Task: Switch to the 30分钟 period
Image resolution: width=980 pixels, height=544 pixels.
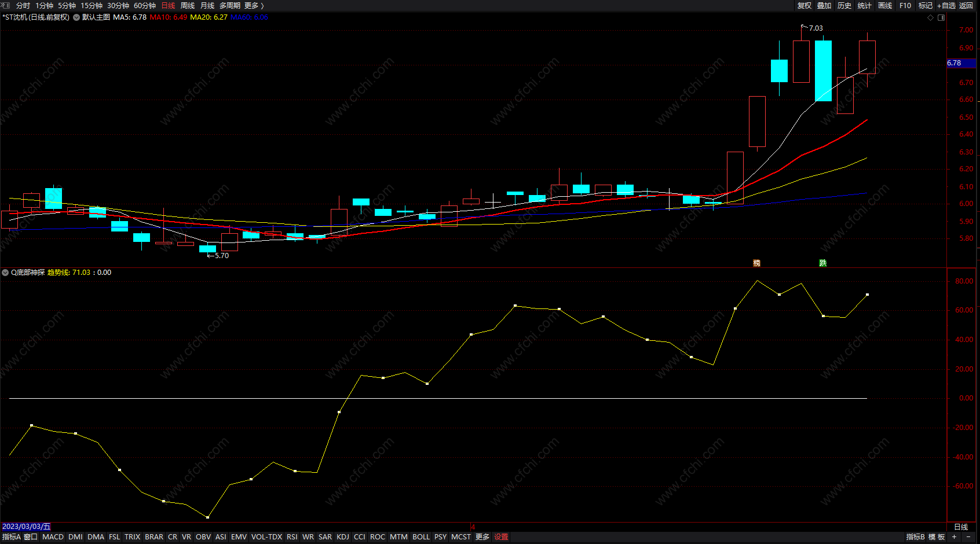Action: 118,5
